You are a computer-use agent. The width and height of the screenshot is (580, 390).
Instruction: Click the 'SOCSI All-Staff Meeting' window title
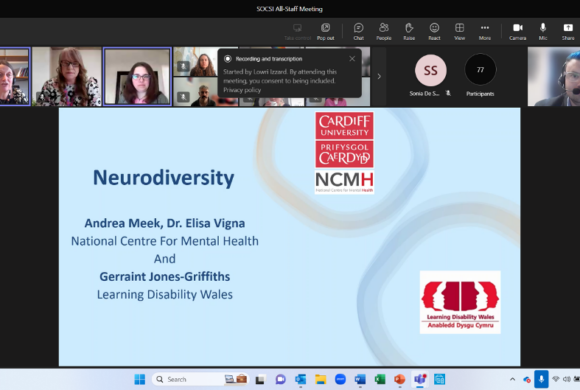[x=290, y=9]
